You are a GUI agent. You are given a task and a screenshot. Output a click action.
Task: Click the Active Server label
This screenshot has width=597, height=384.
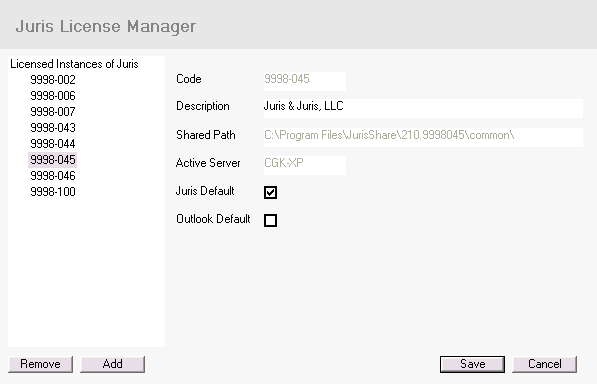208,163
